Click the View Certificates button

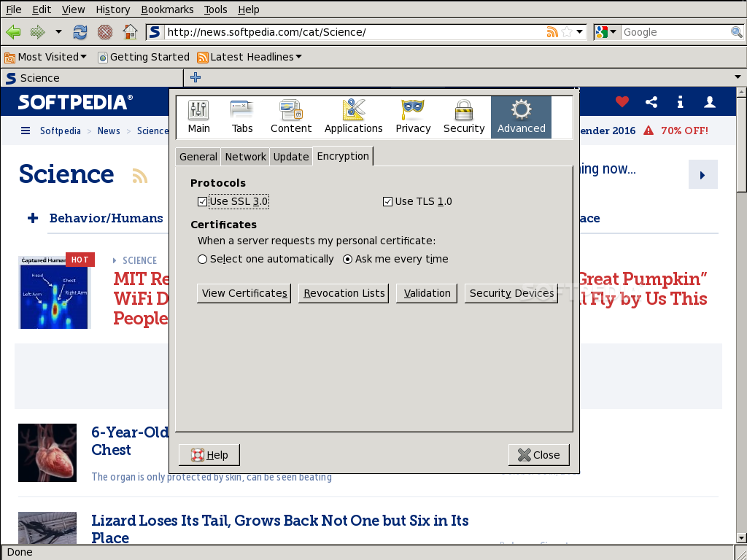coord(244,293)
